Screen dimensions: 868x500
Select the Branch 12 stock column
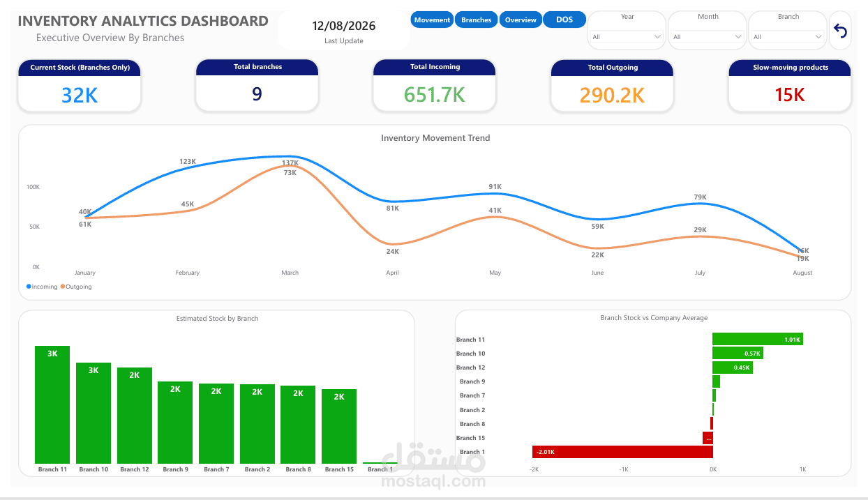pyautogui.click(x=135, y=416)
